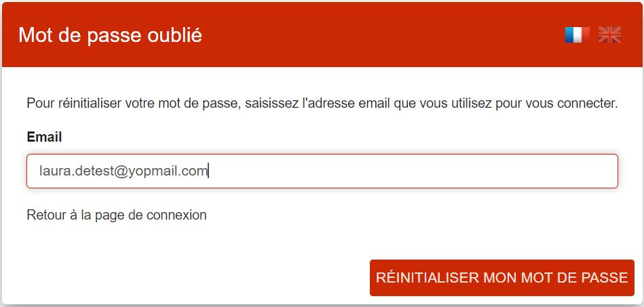
Task: Switch language using the French flag
Action: 577,35
